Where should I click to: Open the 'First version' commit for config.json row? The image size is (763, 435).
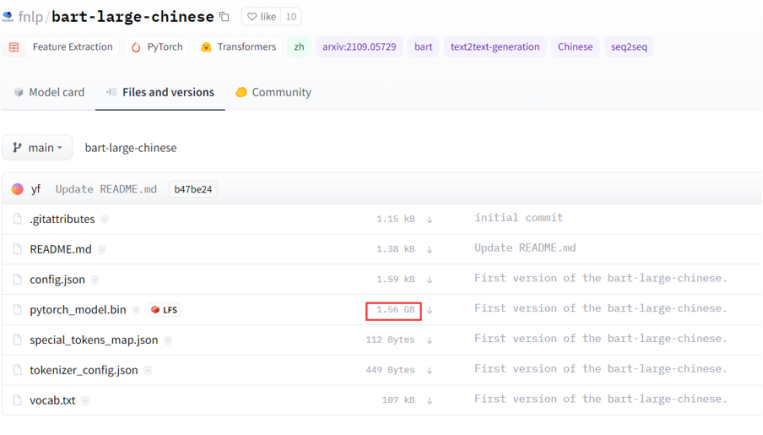point(600,278)
